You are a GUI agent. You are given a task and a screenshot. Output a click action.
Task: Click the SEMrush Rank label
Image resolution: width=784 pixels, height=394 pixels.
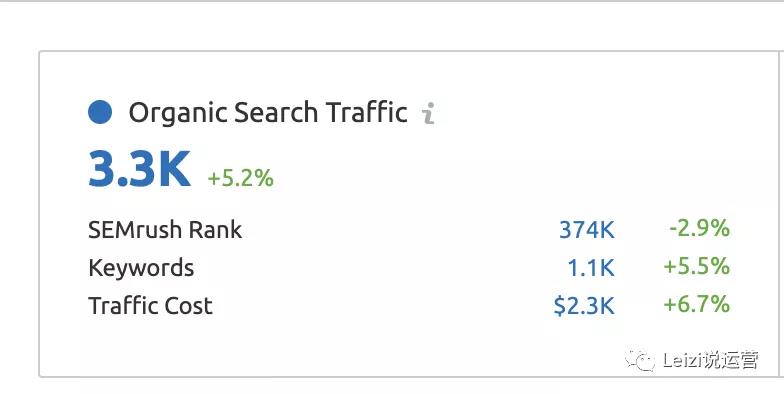[165, 230]
